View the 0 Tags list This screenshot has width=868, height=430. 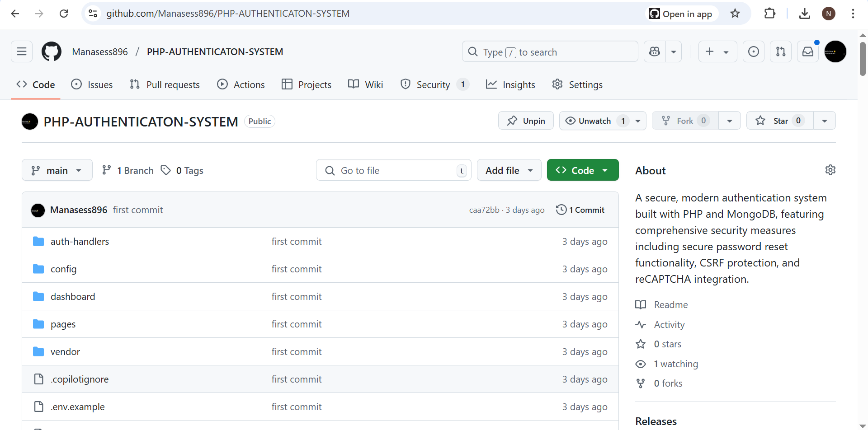183,170
